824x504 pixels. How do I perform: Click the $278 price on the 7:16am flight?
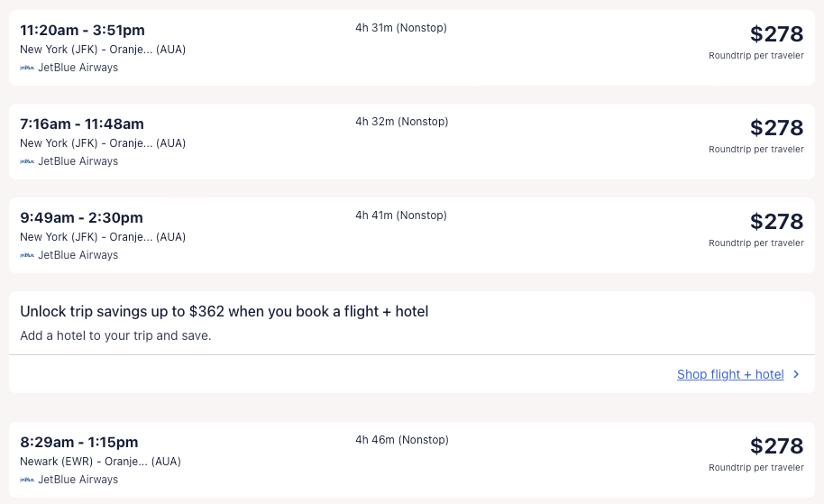click(x=776, y=128)
